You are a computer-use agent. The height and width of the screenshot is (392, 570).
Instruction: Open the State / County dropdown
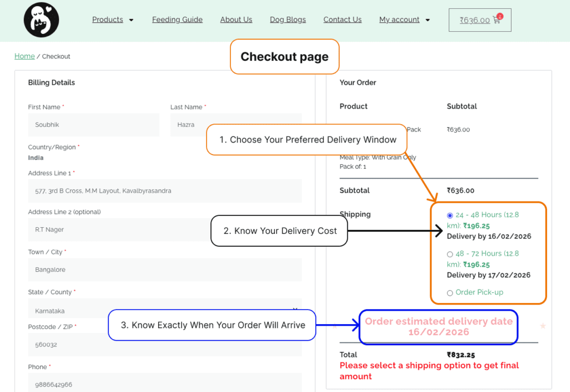(x=165, y=310)
